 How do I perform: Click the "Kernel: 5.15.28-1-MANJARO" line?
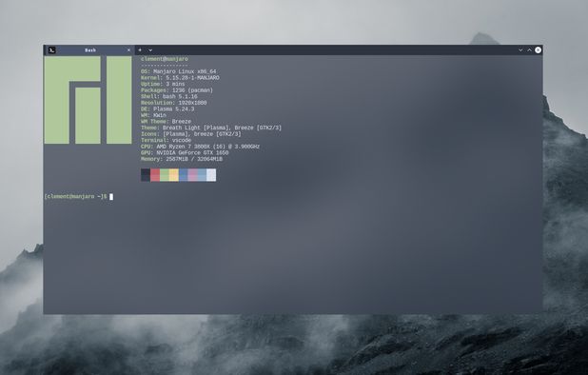click(x=180, y=78)
